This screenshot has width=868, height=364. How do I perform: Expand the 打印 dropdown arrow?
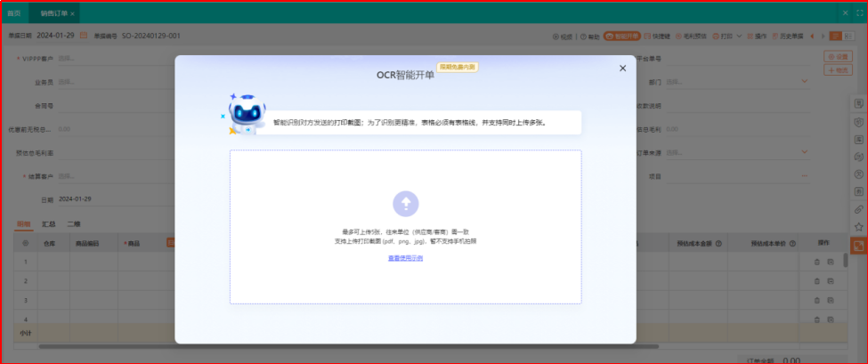point(739,36)
